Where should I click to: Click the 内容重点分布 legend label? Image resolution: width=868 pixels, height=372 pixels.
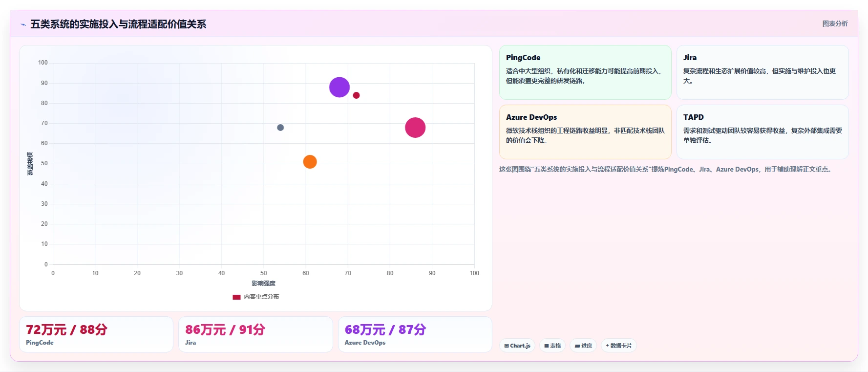pyautogui.click(x=261, y=297)
